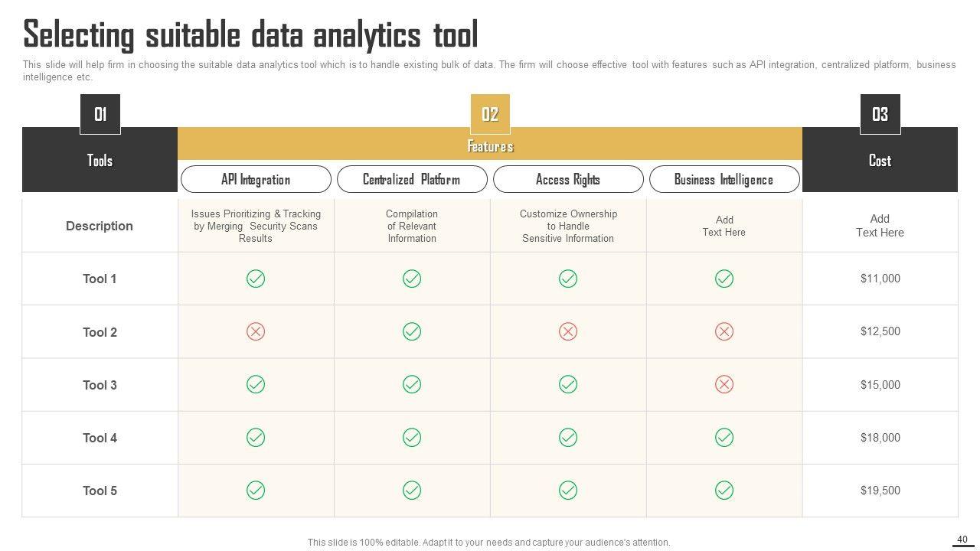Click Tool 3 Business Intelligence red cross

point(724,384)
